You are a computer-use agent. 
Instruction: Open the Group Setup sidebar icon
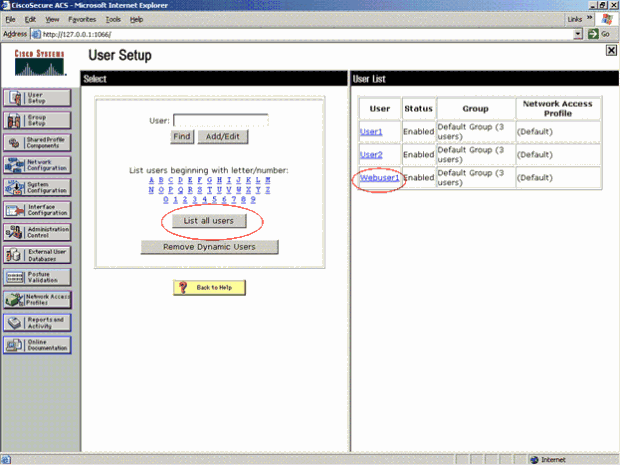(37, 120)
